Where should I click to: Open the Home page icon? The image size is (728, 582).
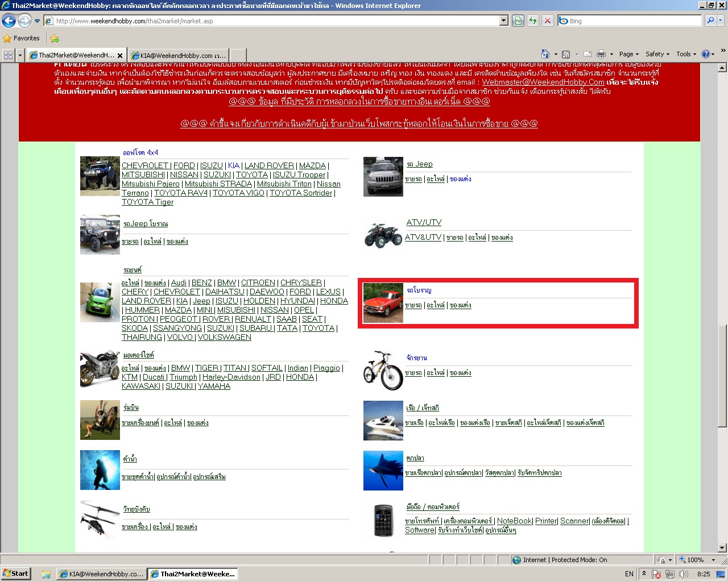pyautogui.click(x=545, y=54)
